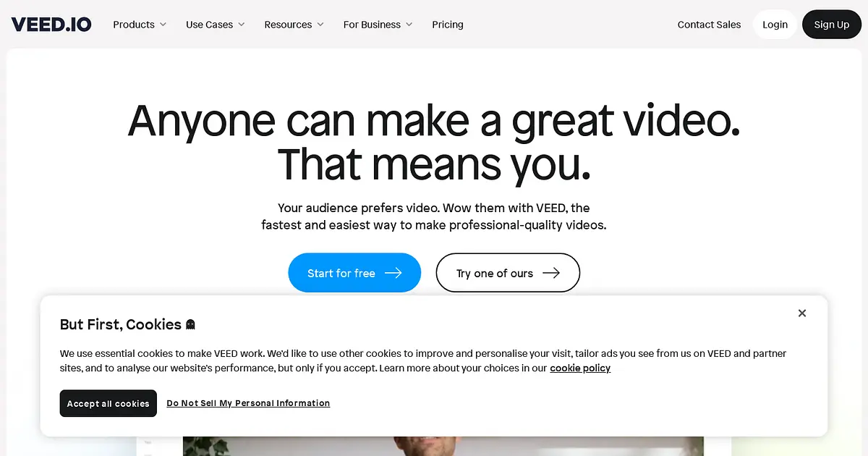Expand the Products dropdown chevron

click(x=163, y=25)
